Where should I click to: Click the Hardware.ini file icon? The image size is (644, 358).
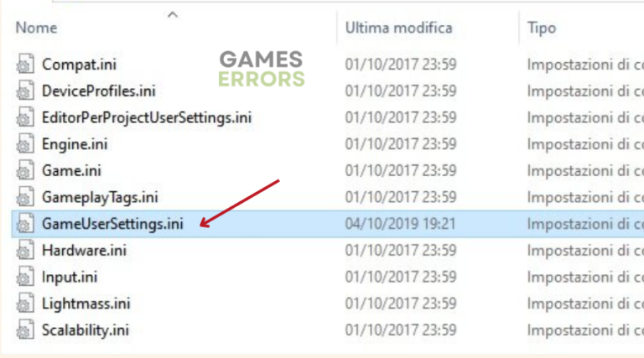coord(25,251)
